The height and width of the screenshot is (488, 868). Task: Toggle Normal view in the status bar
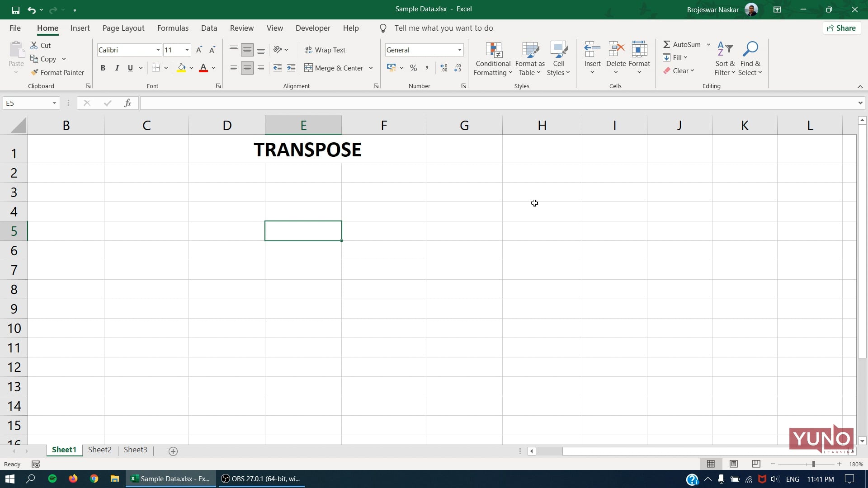pos(711,464)
